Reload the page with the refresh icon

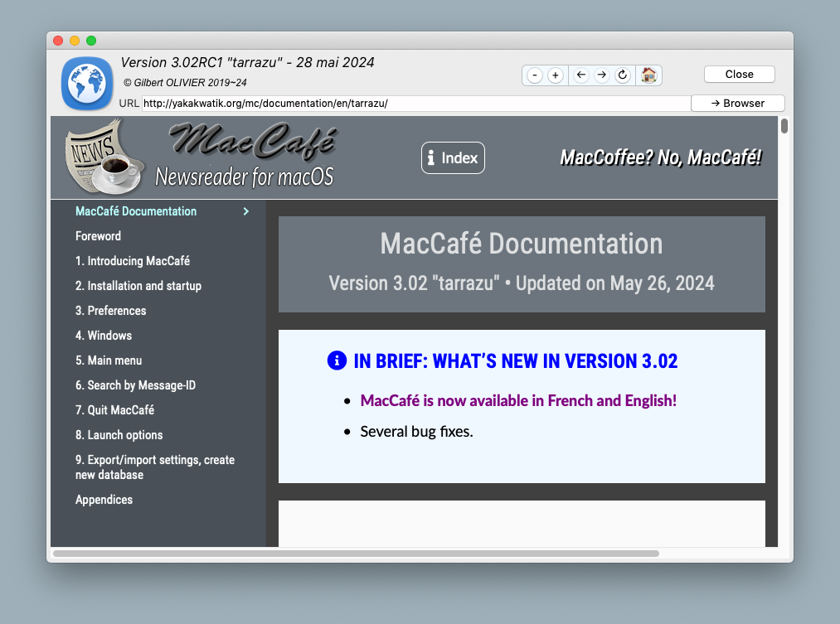click(623, 75)
